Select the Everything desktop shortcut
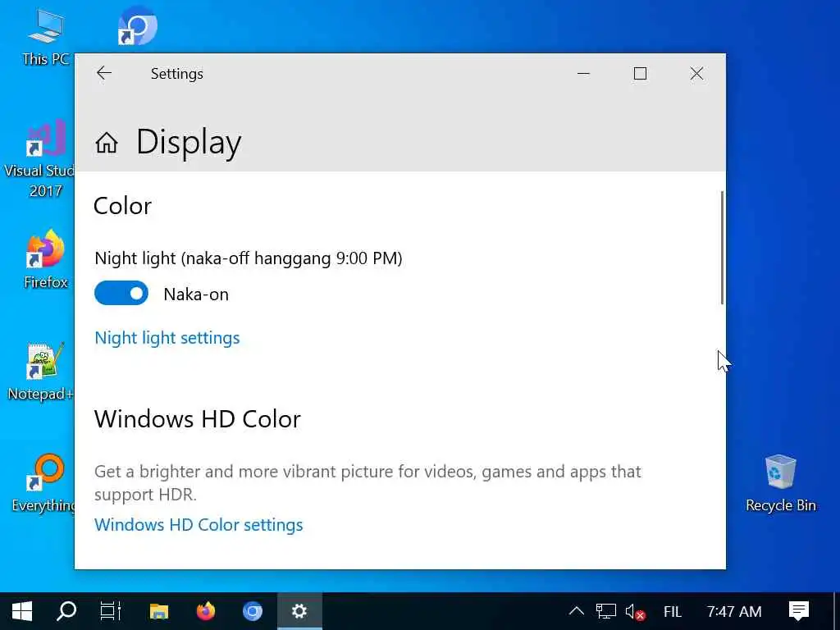Viewport: 840px width, 630px height. point(44,483)
